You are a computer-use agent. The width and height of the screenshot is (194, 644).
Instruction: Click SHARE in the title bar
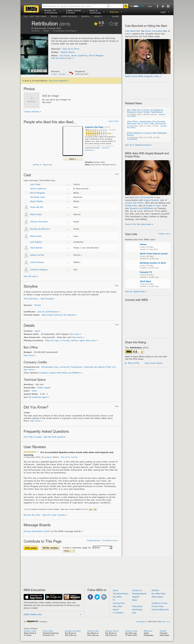pyautogui.click(x=115, y=17)
